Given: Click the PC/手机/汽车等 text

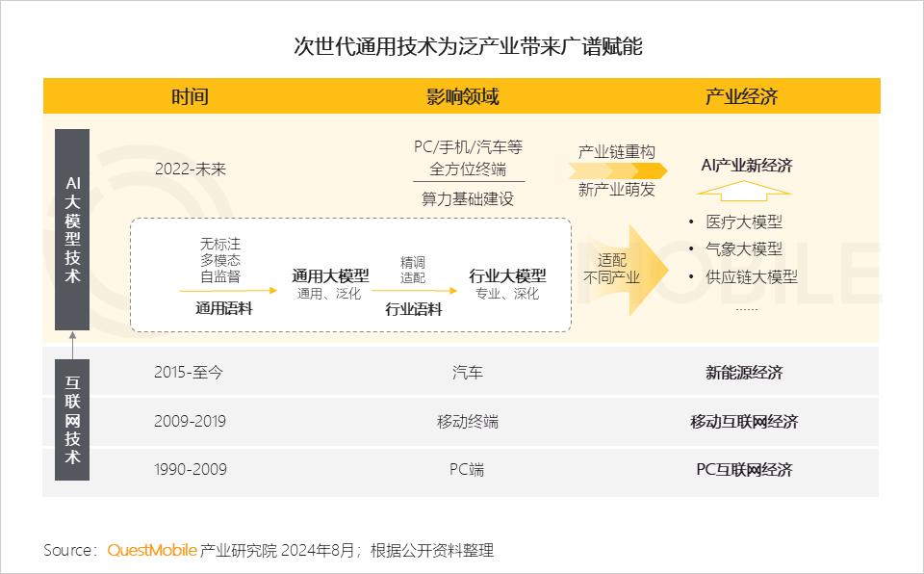Looking at the screenshot, I should click(468, 147).
